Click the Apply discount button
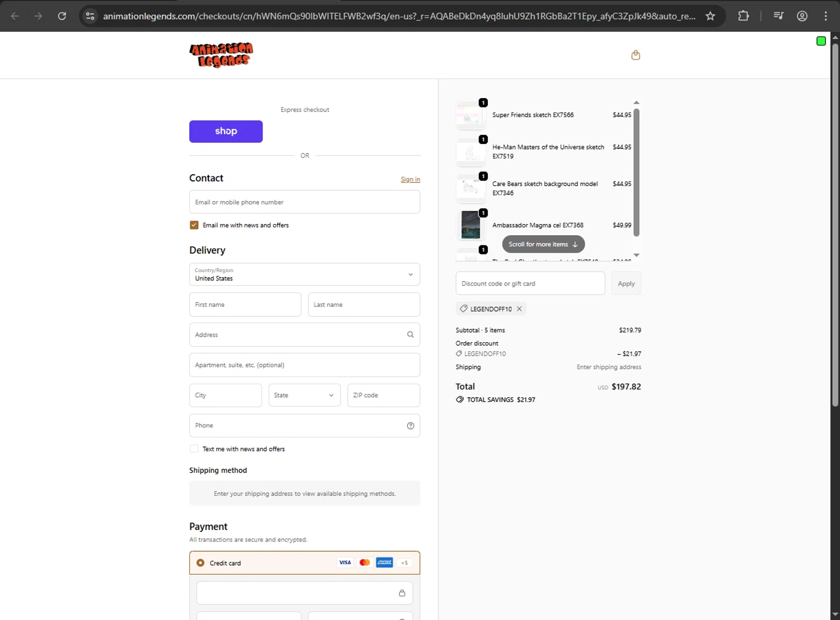 (x=626, y=283)
